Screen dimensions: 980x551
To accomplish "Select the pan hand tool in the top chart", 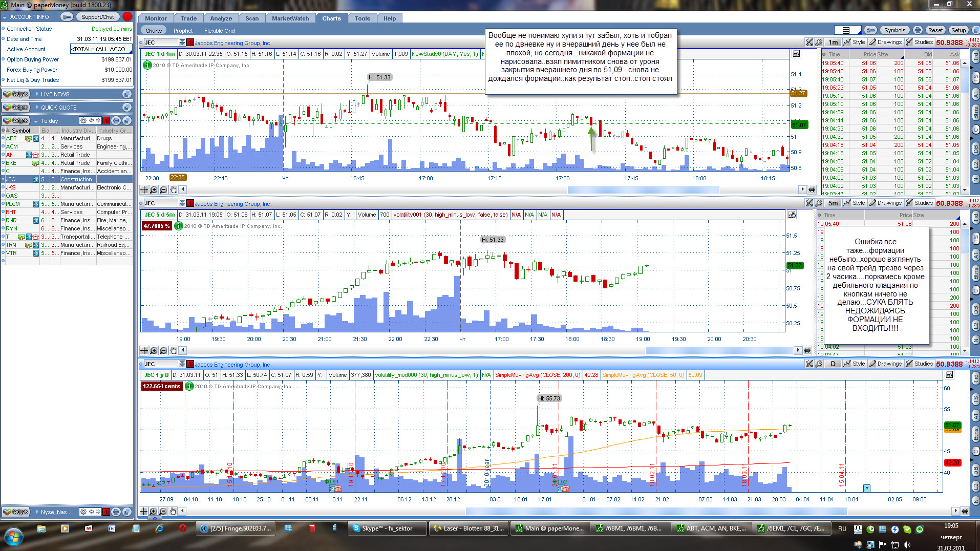I will coord(173,189).
